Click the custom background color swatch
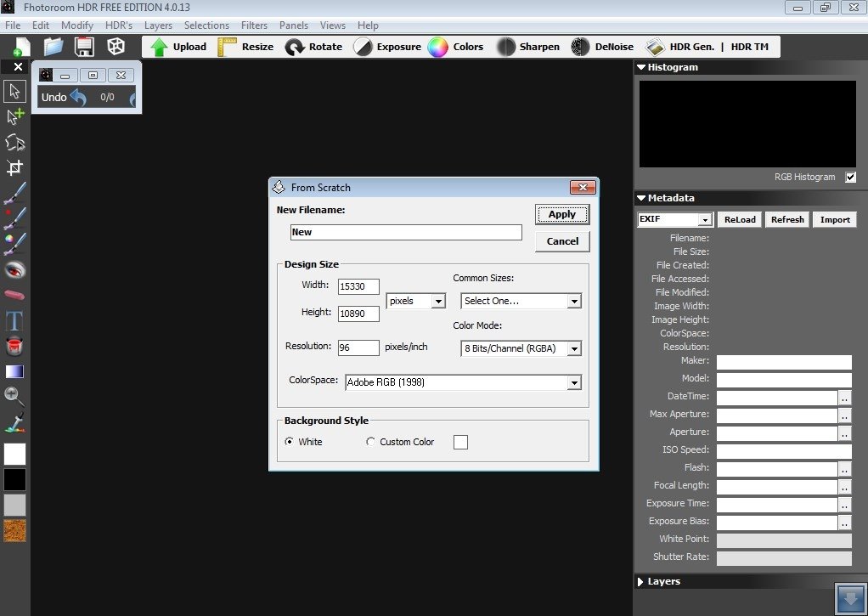The height and width of the screenshot is (616, 868). tap(460, 442)
